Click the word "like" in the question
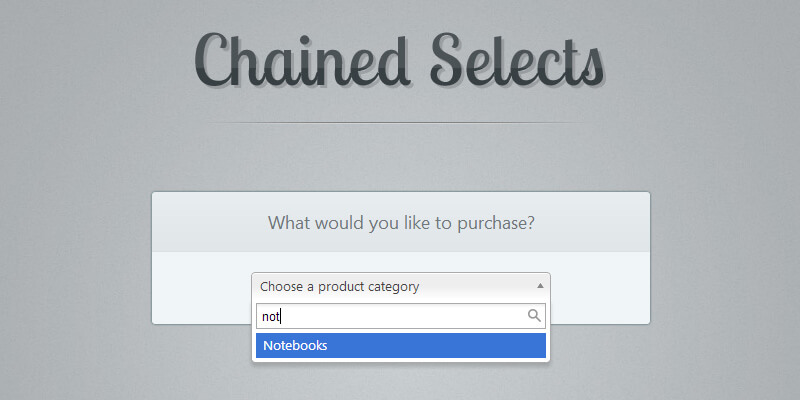 [419, 223]
